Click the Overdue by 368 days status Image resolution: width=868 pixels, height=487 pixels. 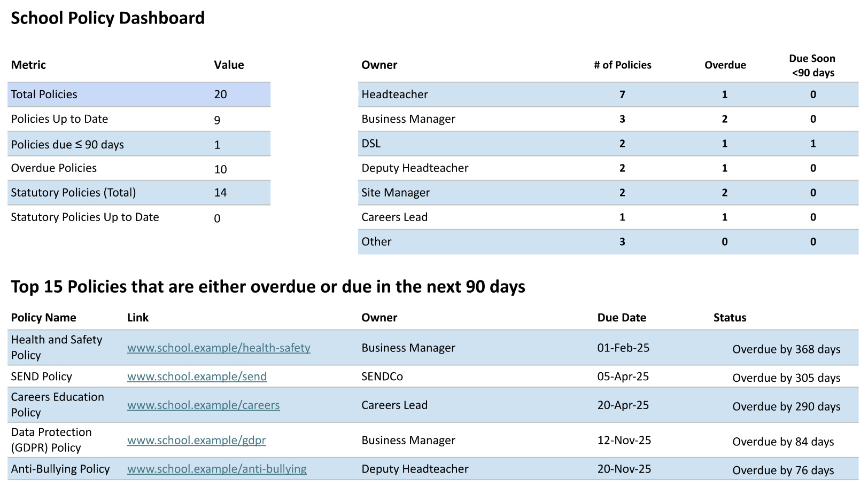click(x=786, y=349)
